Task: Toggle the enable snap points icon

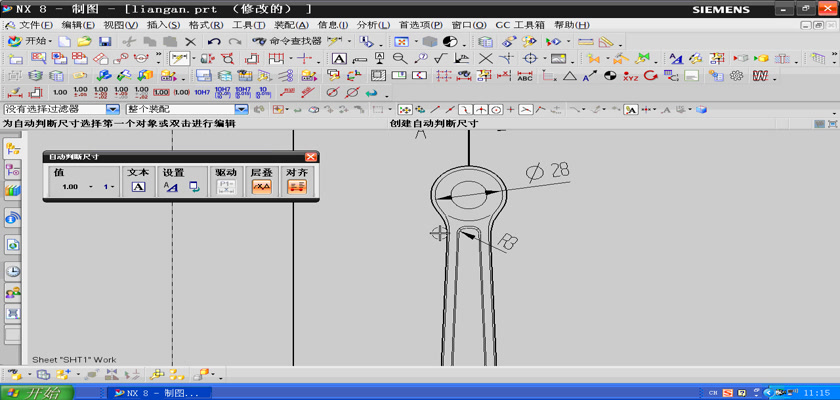Action: 405,109
